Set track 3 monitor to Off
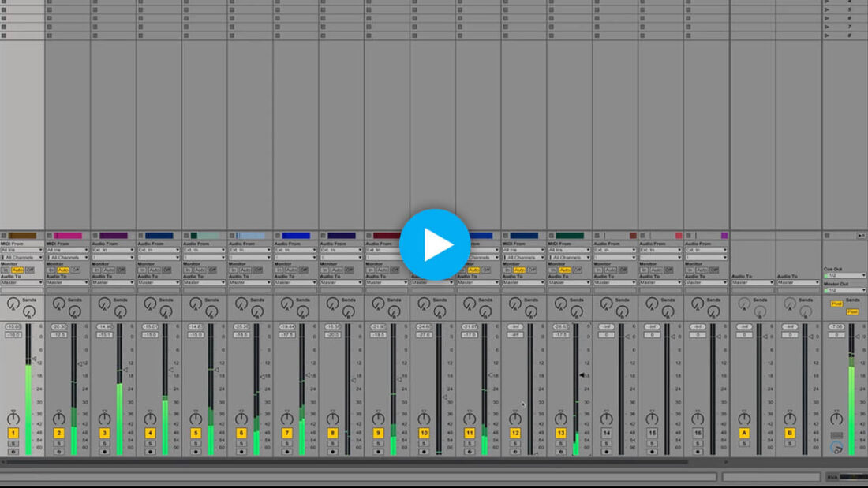 122,270
